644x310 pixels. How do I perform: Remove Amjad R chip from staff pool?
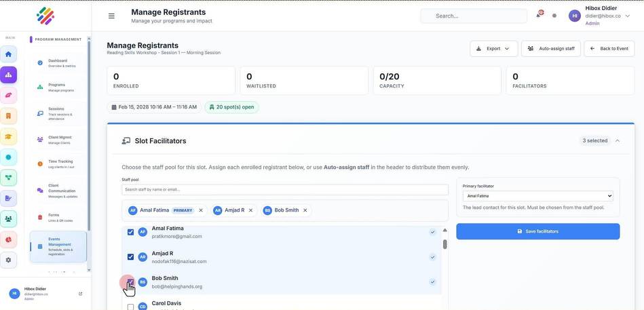point(250,210)
